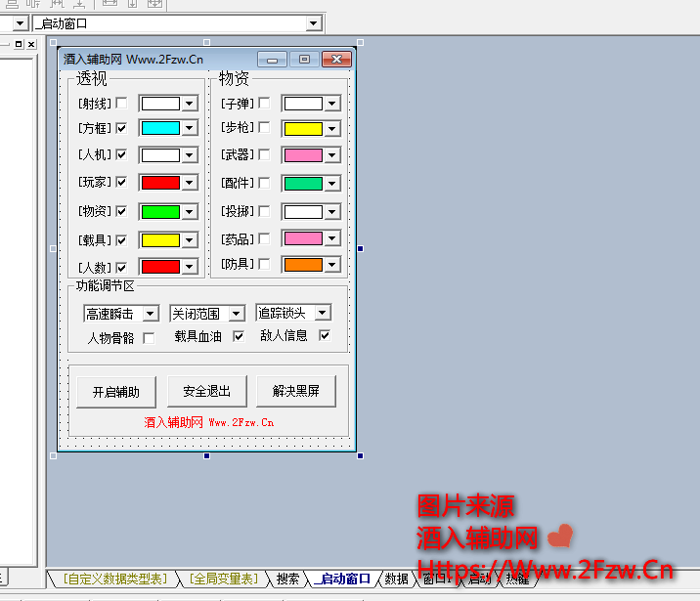
Task: Select the 搜索 tab
Action: tap(287, 579)
